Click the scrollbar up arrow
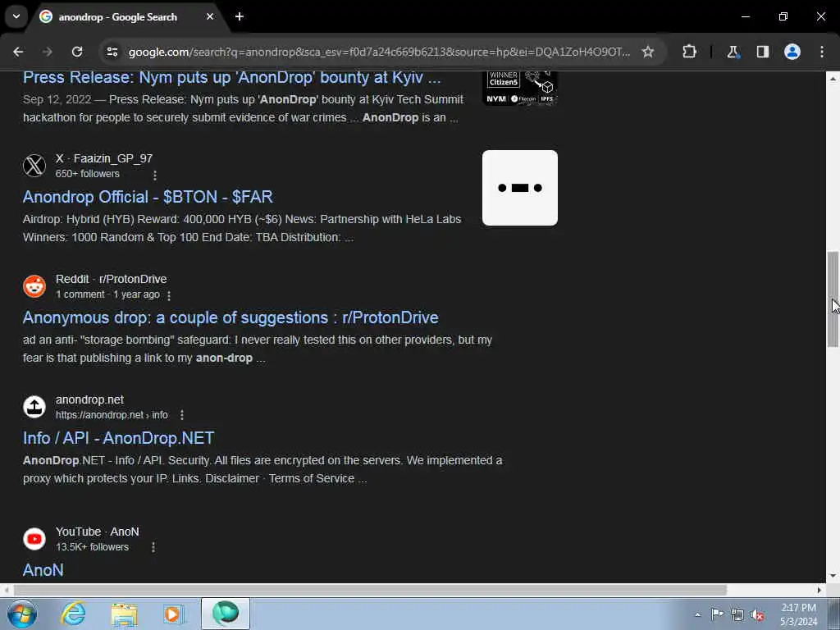 (x=833, y=79)
